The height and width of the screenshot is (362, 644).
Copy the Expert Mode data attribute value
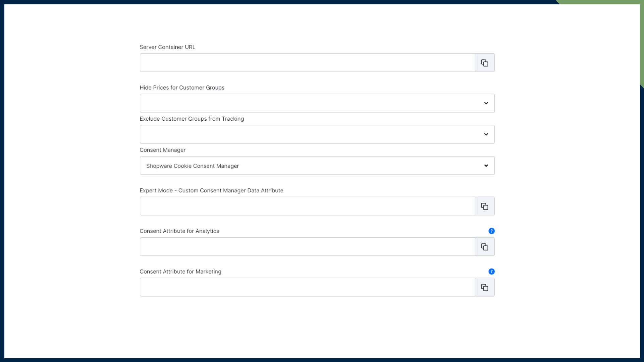tap(484, 206)
